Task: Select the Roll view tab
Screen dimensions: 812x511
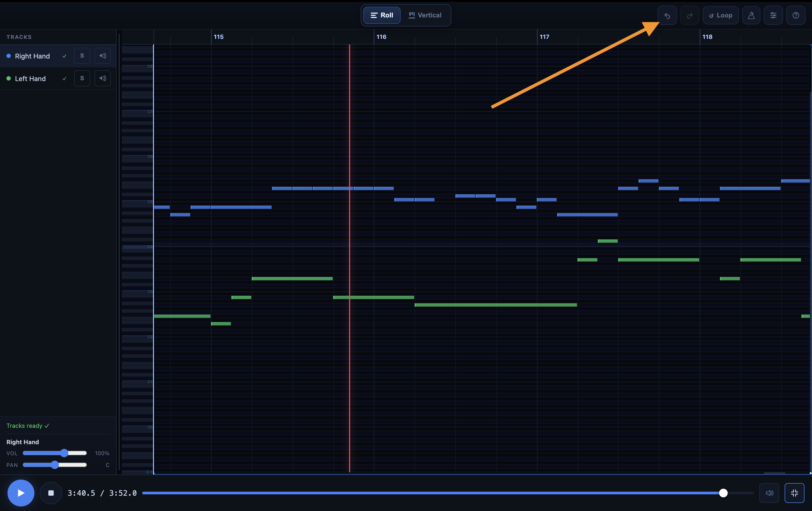Action: pos(382,16)
